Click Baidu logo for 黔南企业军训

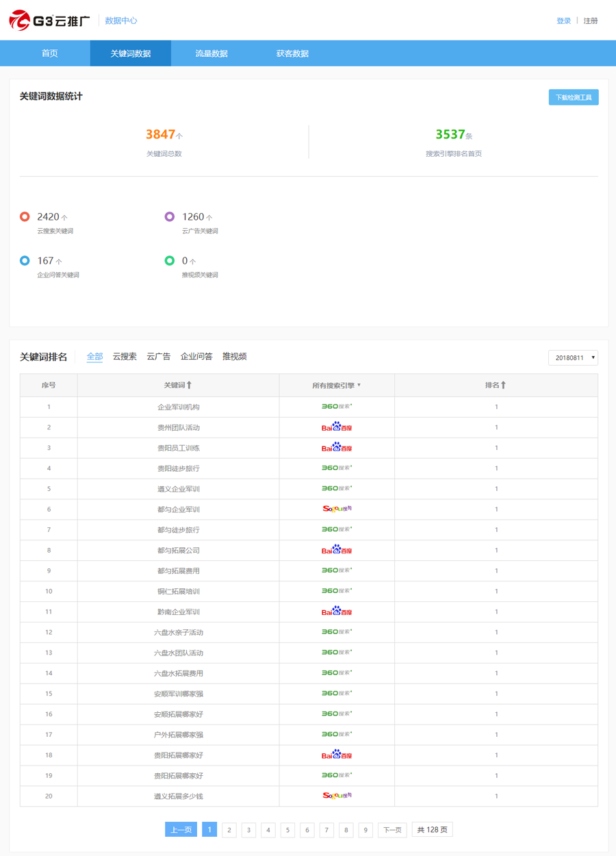pos(337,612)
